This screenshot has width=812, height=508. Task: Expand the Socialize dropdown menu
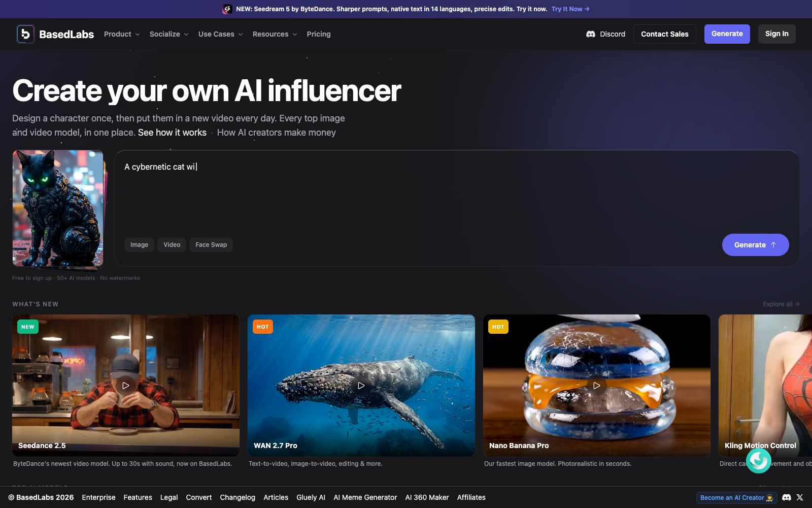[x=169, y=34]
